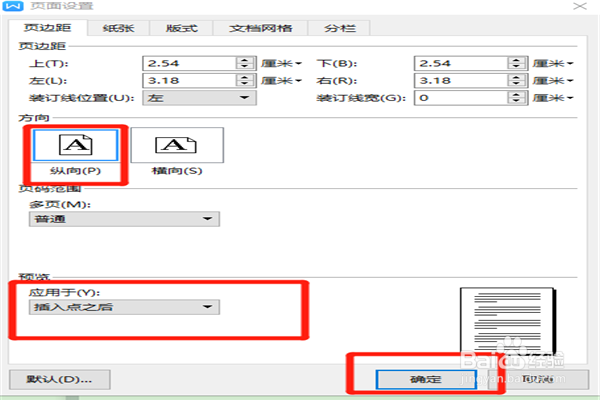Click the 左(L) margin input field
The width and height of the screenshot is (600, 400).
click(189, 80)
